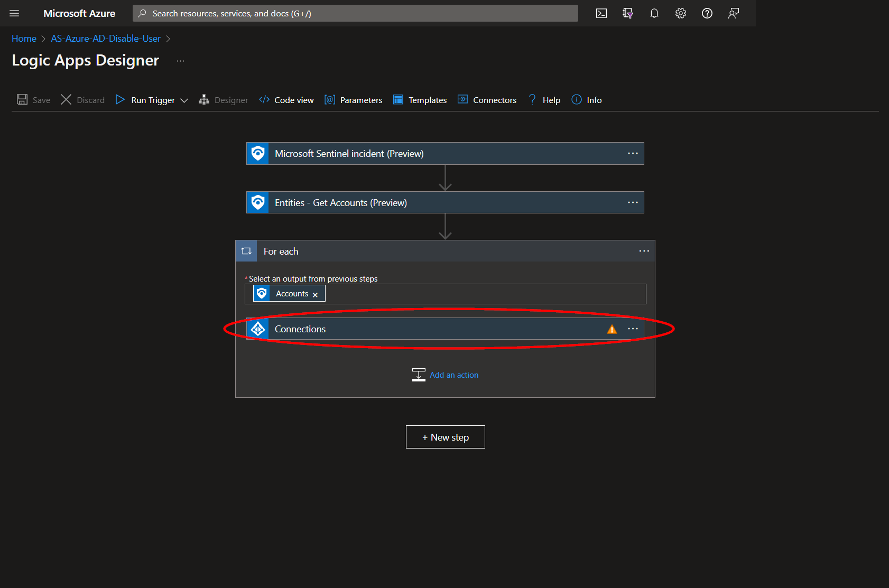Expand the Microsoft Sentinel incident trigger
889x588 pixels.
(x=445, y=154)
